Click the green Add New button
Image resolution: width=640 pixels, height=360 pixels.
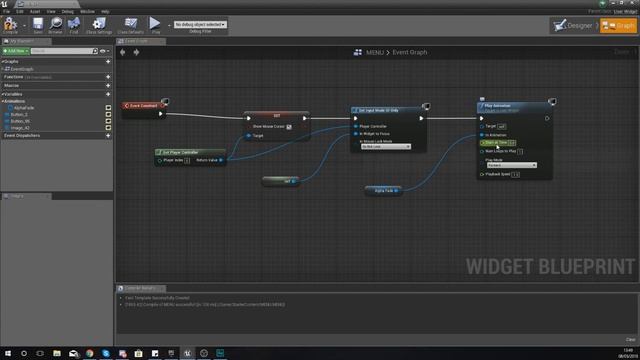click(16, 51)
